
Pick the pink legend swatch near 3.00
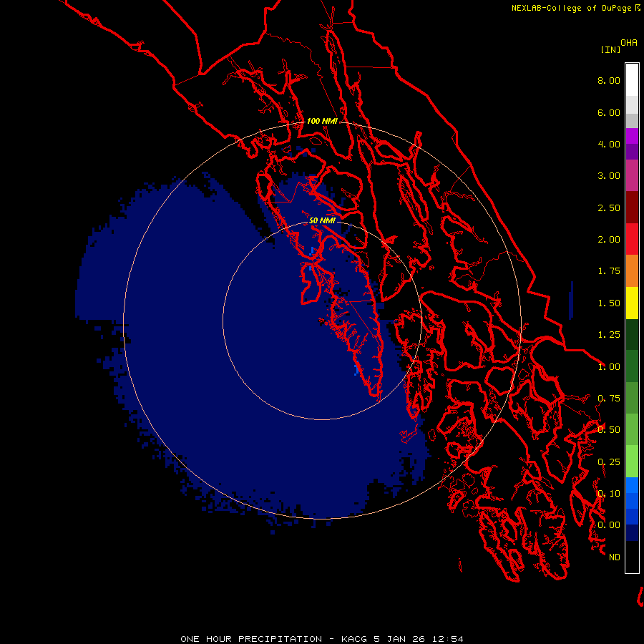(632, 175)
